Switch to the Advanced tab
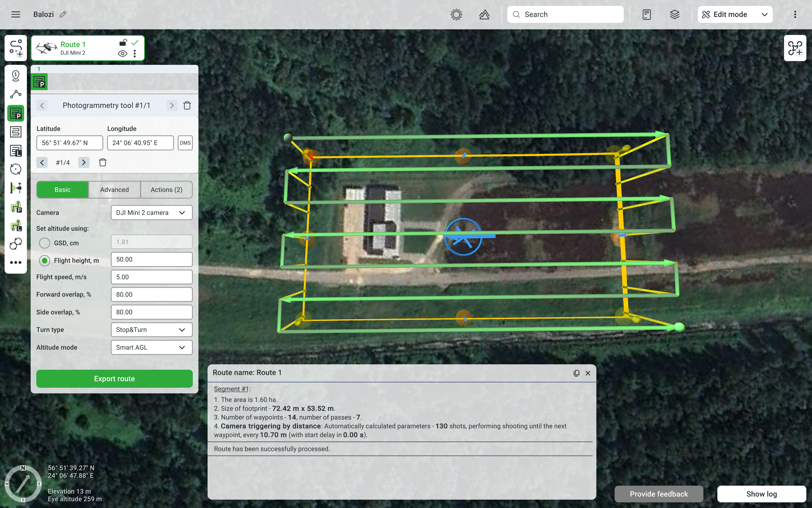812x508 pixels. click(114, 189)
